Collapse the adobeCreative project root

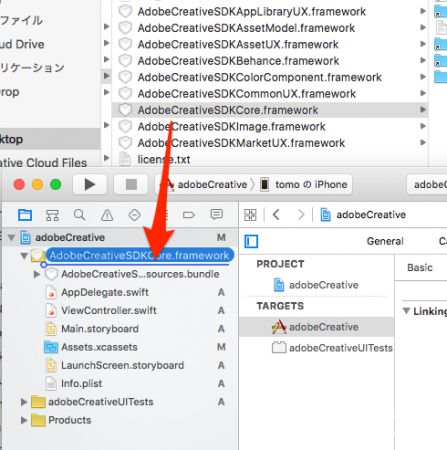pyautogui.click(x=11, y=238)
